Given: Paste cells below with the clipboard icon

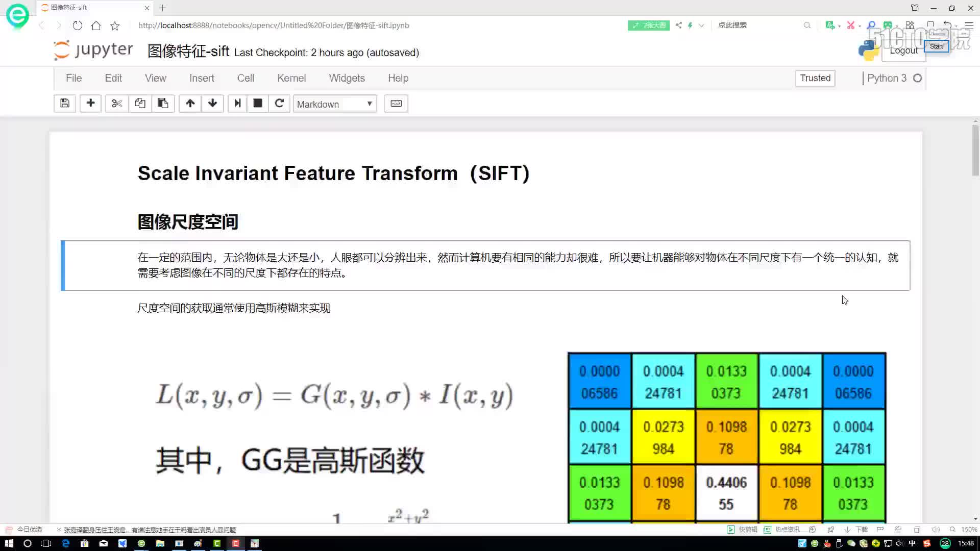Looking at the screenshot, I should (163, 104).
